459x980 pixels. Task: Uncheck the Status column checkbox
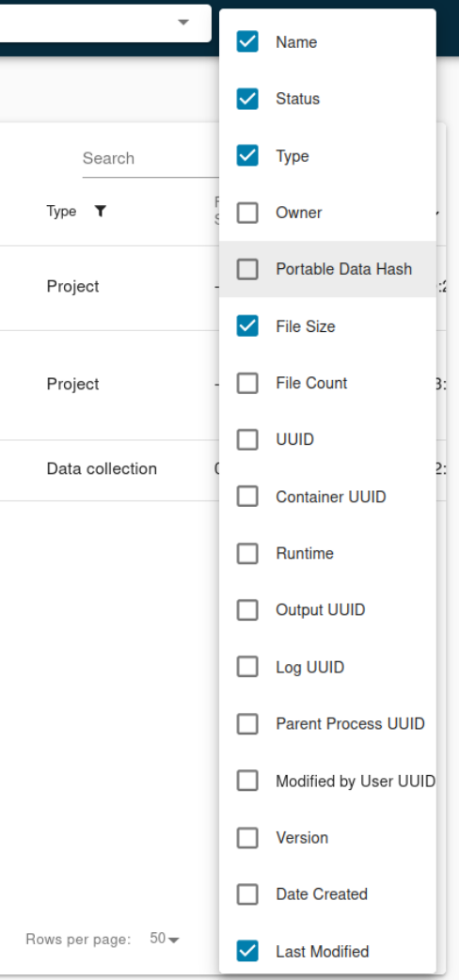point(247,99)
